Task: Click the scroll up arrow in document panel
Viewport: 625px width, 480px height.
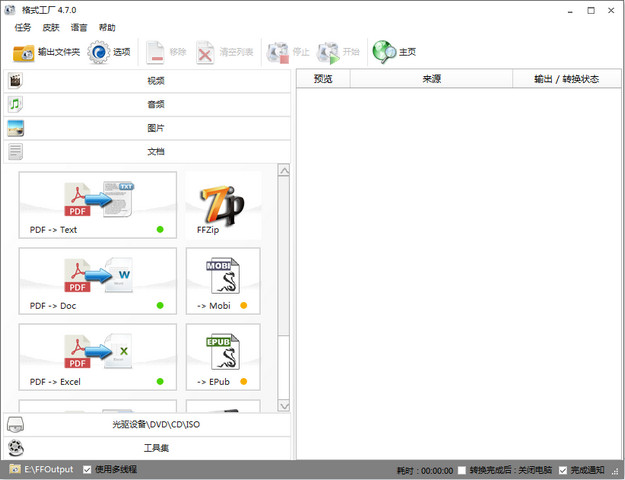Action: click(x=284, y=171)
